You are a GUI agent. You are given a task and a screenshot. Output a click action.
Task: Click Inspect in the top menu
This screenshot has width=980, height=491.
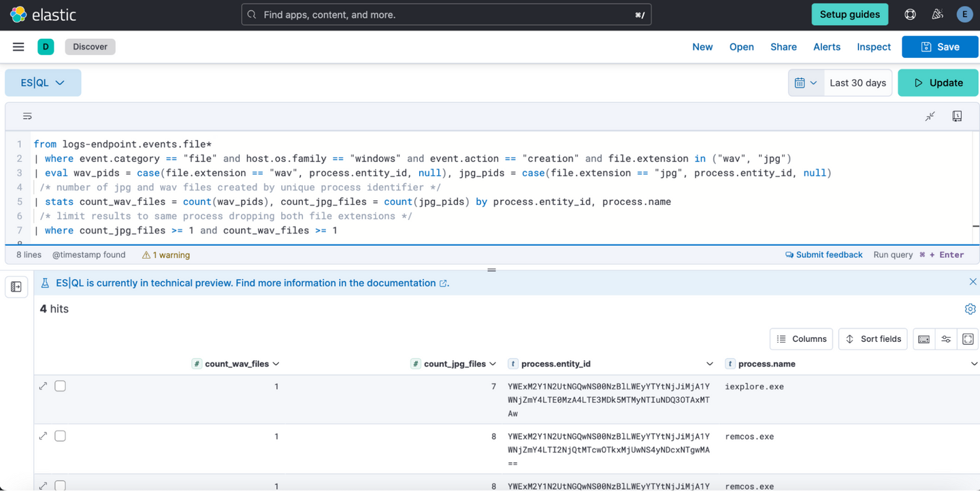pyautogui.click(x=873, y=47)
